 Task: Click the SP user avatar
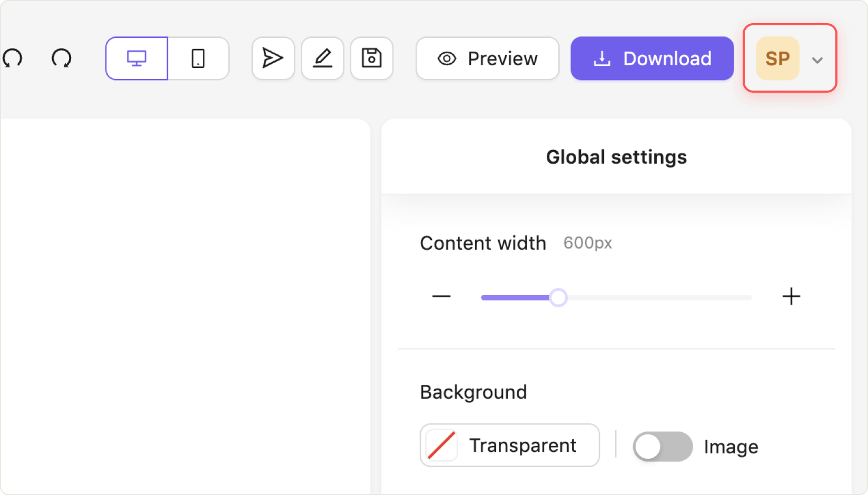[777, 58]
